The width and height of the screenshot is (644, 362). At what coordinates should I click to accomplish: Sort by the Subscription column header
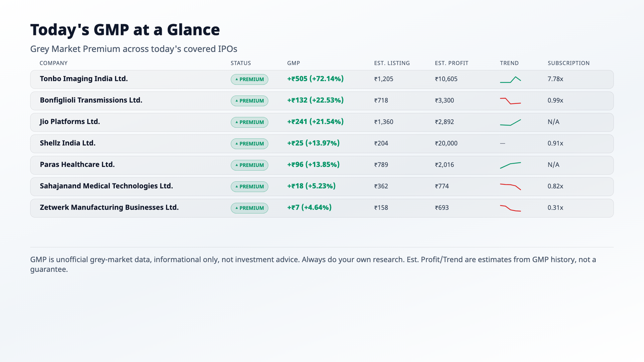point(568,63)
